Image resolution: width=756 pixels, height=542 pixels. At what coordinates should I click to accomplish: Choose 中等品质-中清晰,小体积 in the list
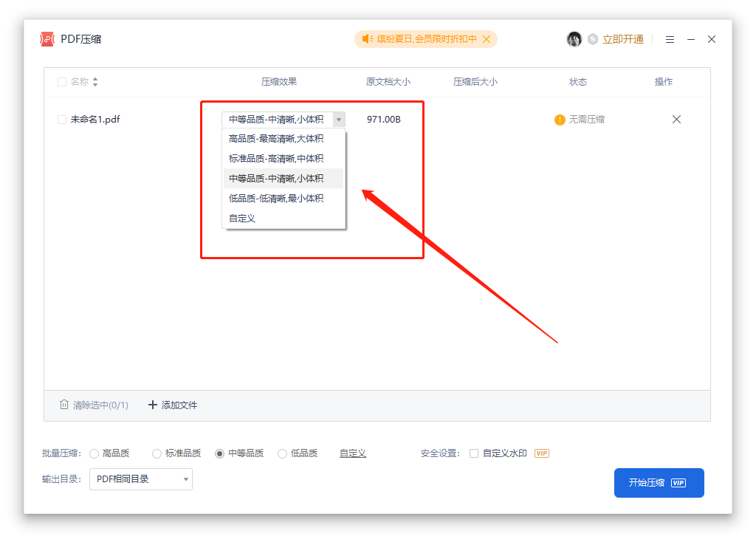[283, 179]
